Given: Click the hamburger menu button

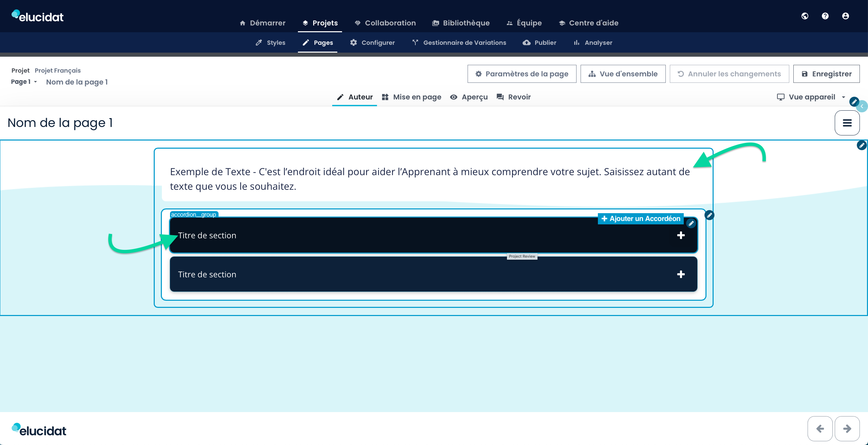Looking at the screenshot, I should coord(847,123).
